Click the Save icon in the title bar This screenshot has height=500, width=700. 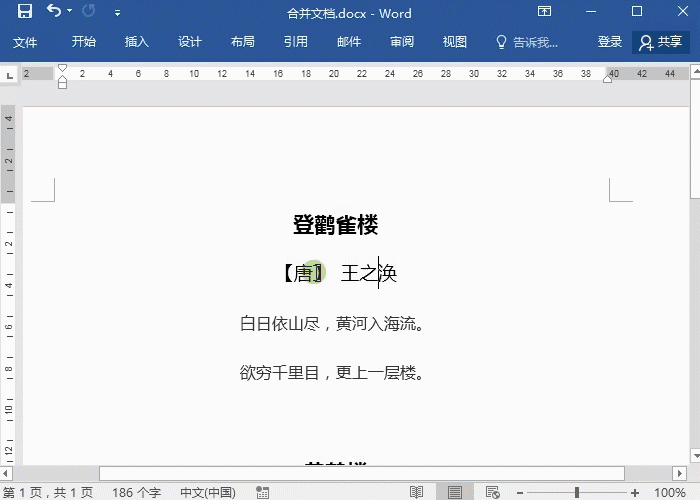pyautogui.click(x=25, y=11)
